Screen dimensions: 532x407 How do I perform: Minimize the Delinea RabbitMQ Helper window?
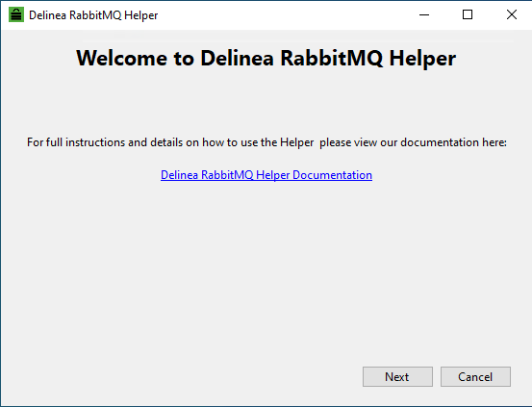click(x=424, y=14)
